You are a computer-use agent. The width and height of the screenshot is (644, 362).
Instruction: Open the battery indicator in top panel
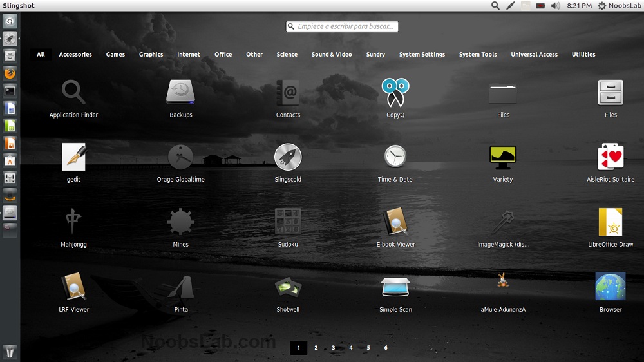540,6
